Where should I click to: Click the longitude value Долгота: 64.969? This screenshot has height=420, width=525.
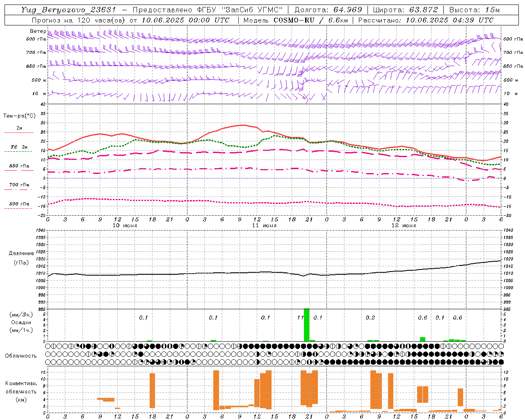pos(328,10)
